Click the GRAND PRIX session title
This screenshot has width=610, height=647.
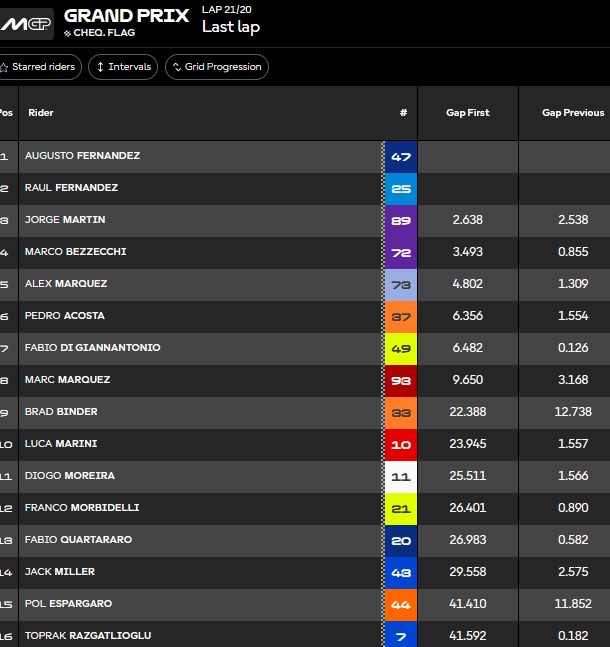pos(126,16)
